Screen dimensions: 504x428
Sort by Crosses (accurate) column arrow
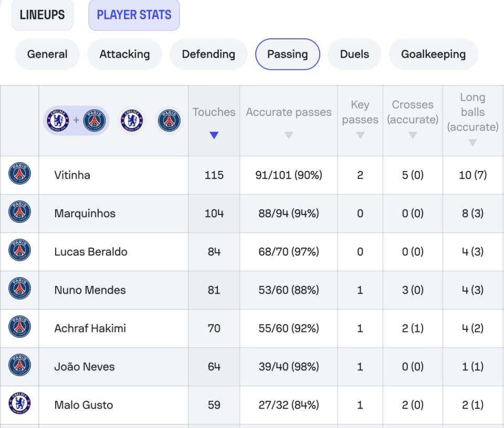tap(413, 135)
